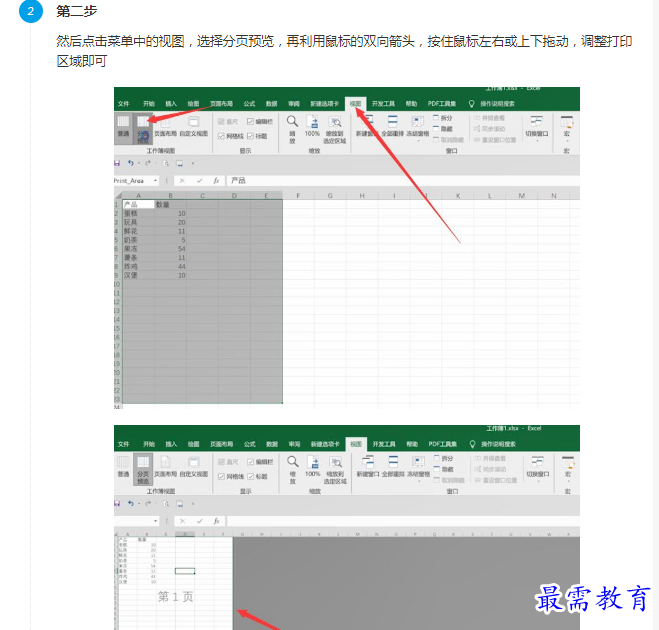Viewport: 659px width, 630px height.
Task: Click select-all corner in upper Excel sheet
Action: click(118, 195)
